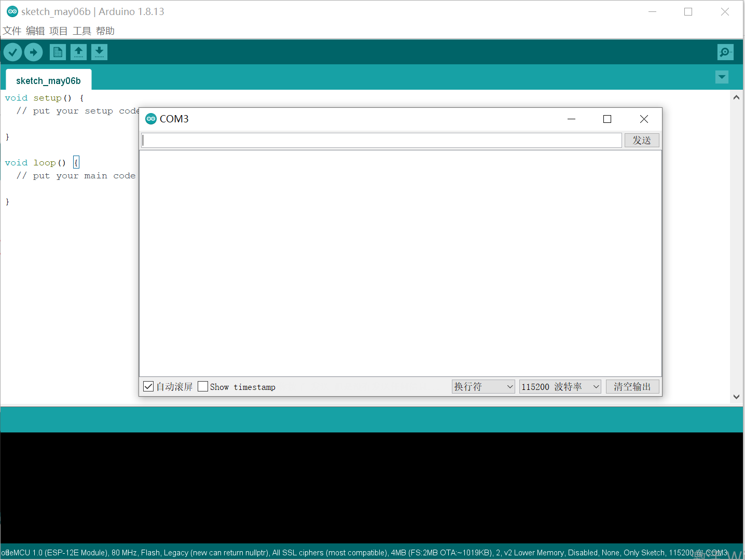745x560 pixels.
Task: Click the '// put your main code' comment line
Action: (76, 176)
